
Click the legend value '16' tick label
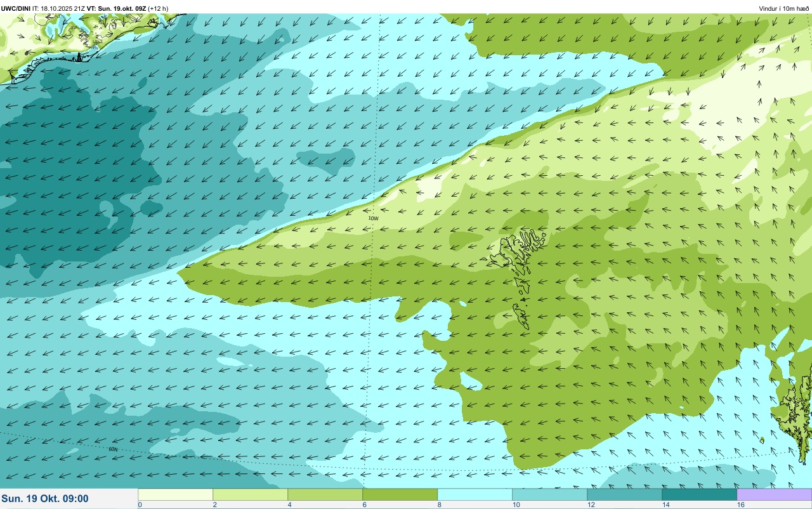[740, 505]
